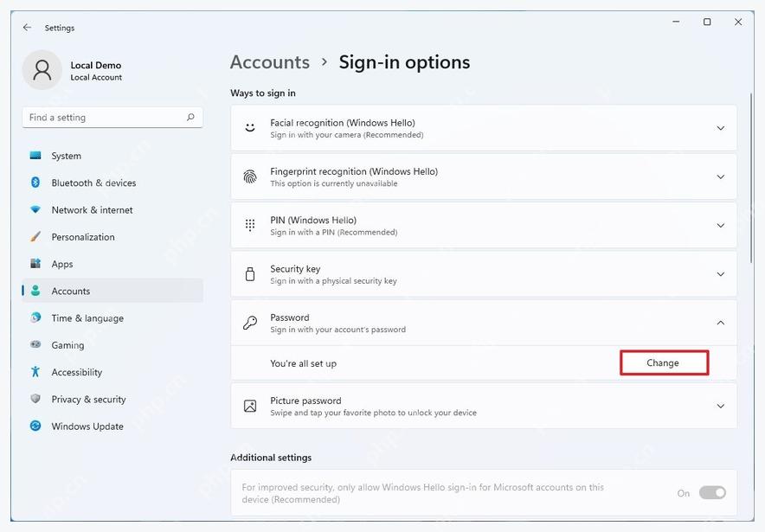Open Gaming settings
Screen dimensions: 765x532
112,345
